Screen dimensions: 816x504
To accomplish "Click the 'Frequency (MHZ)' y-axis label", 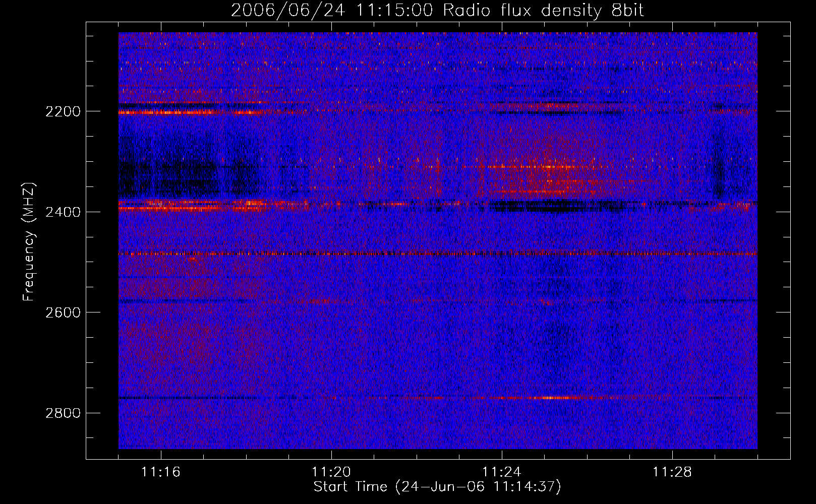I will click(x=29, y=241).
